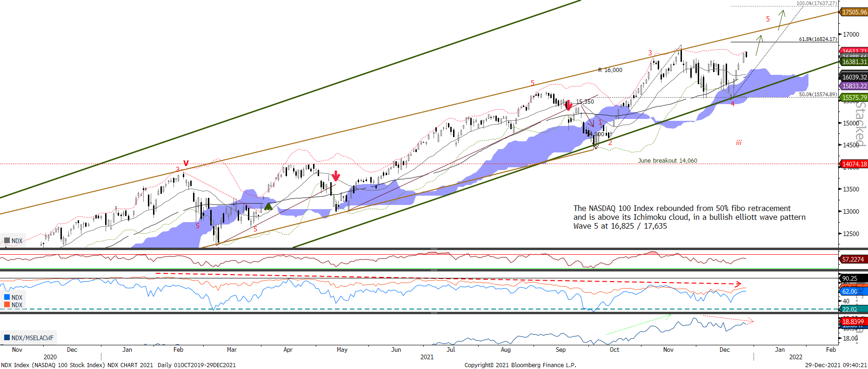Select the red 16611.71 price tag
This screenshot has width=868, height=369.
854,51
